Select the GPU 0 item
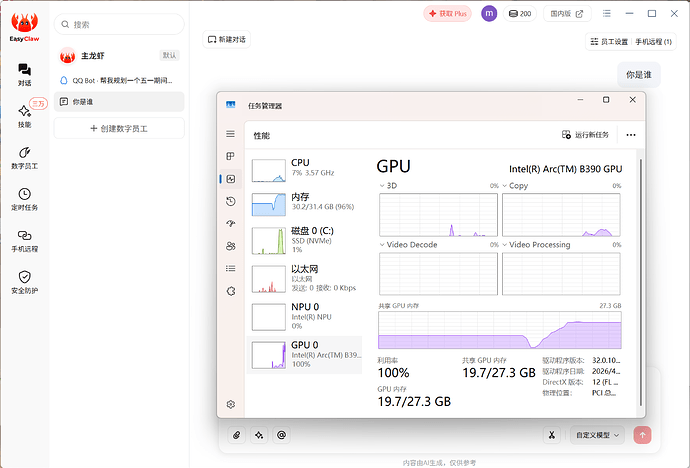This screenshot has width=690, height=468. click(x=305, y=355)
